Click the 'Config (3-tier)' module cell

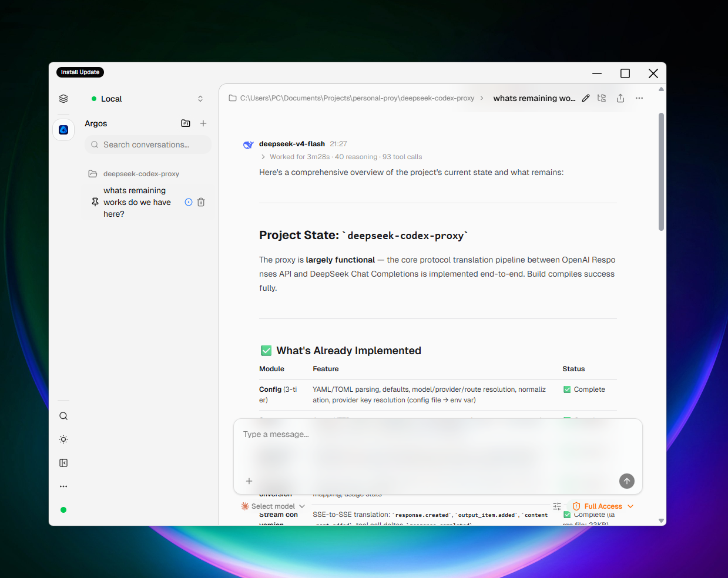[x=279, y=395]
